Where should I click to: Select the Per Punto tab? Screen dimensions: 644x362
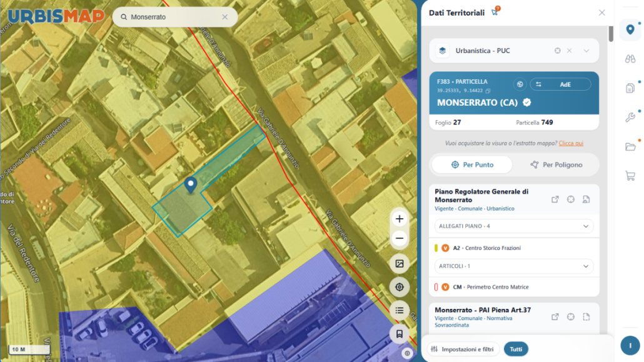pyautogui.click(x=472, y=165)
